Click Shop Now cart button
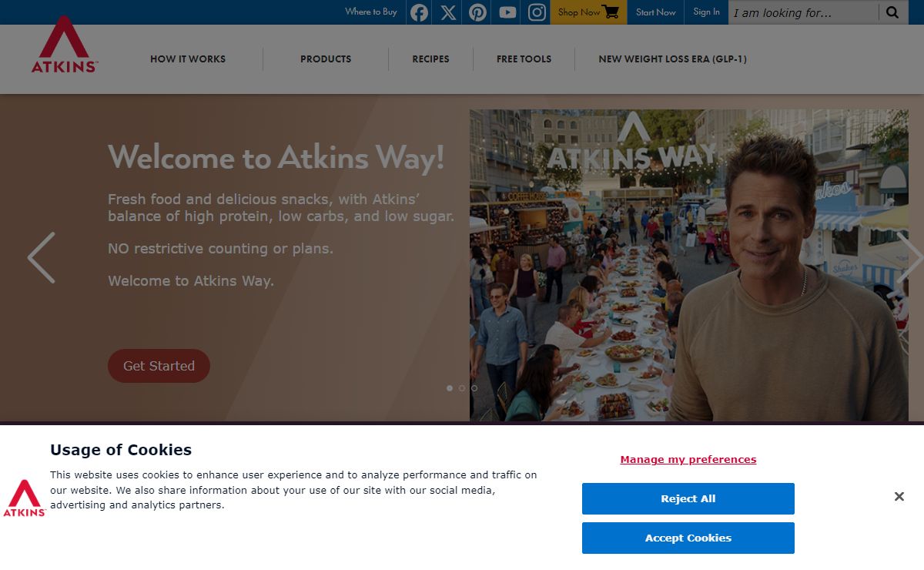This screenshot has height=570, width=924. (589, 12)
